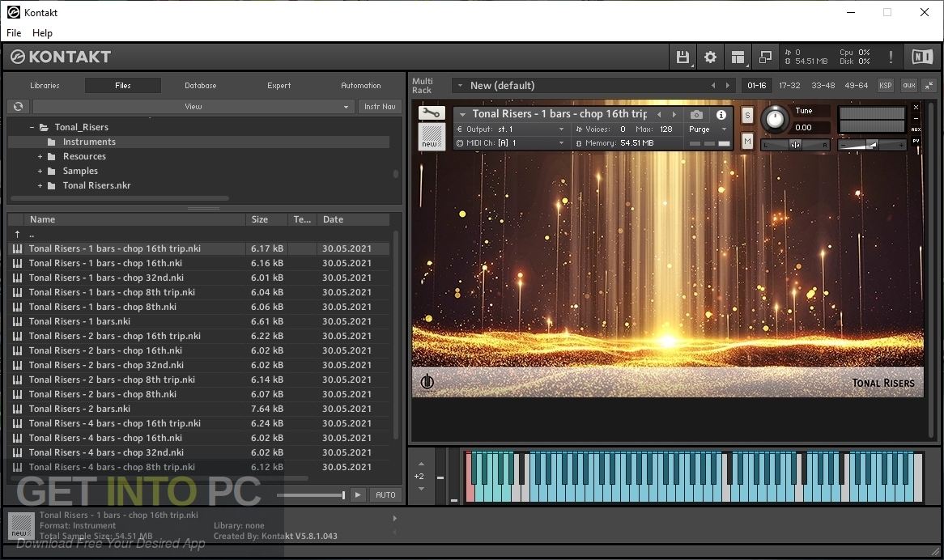Toggle the Instr Nav pane
The width and height of the screenshot is (944, 560).
(x=380, y=107)
